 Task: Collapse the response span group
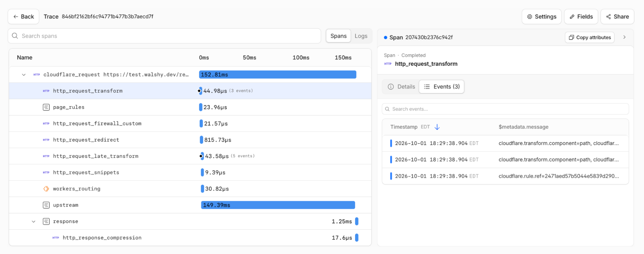coord(33,221)
